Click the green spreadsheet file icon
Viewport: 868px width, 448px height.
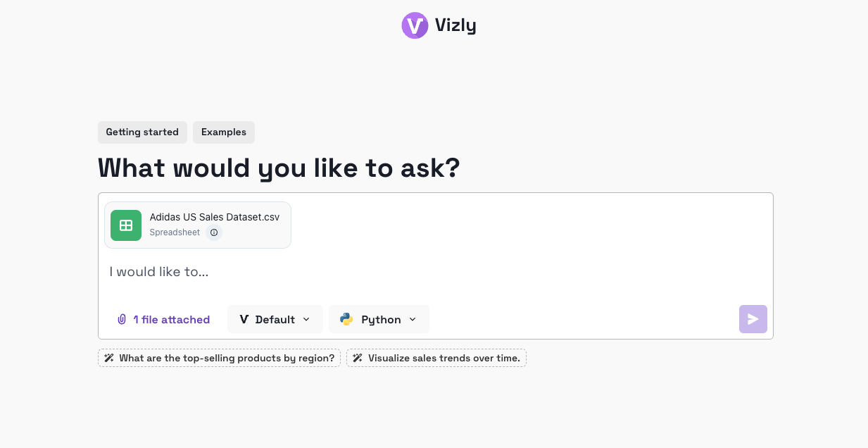(x=126, y=225)
